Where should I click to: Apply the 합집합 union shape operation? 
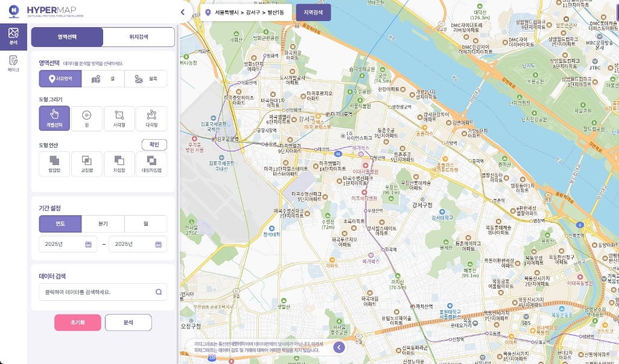[54, 163]
